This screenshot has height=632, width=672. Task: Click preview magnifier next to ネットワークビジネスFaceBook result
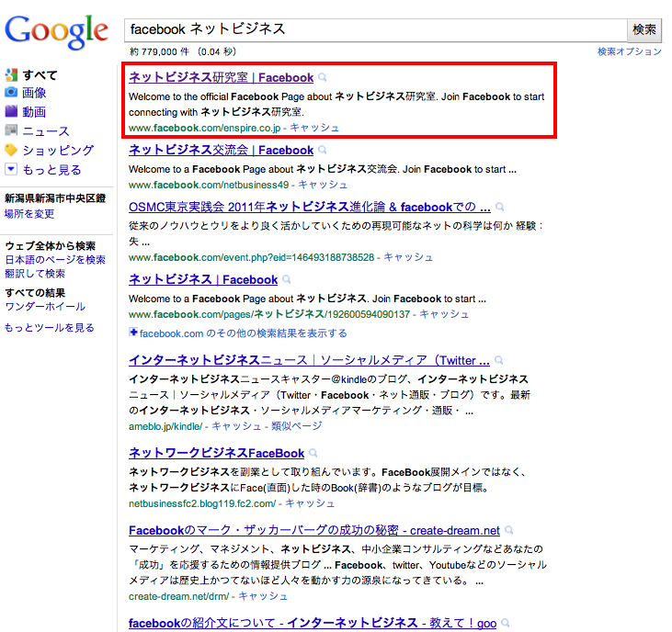tap(313, 453)
